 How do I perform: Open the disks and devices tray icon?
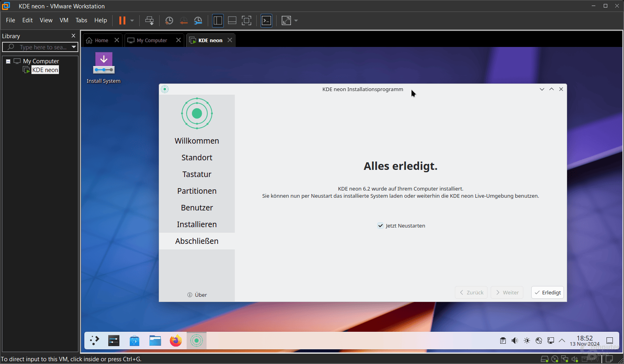tap(539, 341)
